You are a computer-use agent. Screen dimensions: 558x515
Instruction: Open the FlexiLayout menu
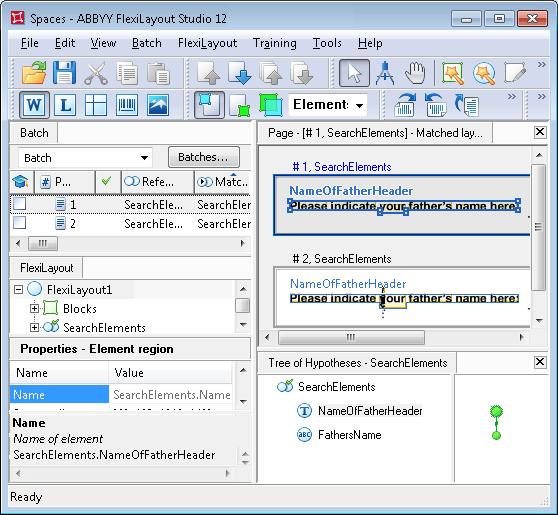[x=207, y=43]
